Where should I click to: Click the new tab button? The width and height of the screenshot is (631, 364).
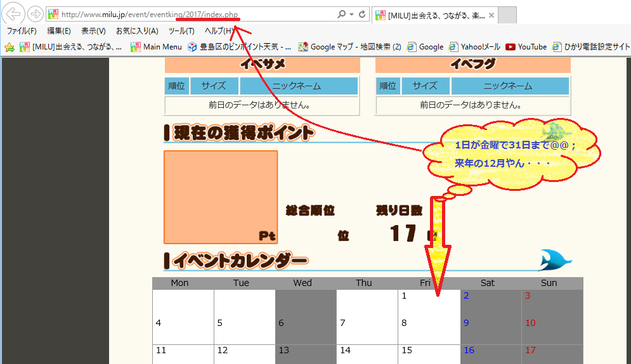point(508,15)
